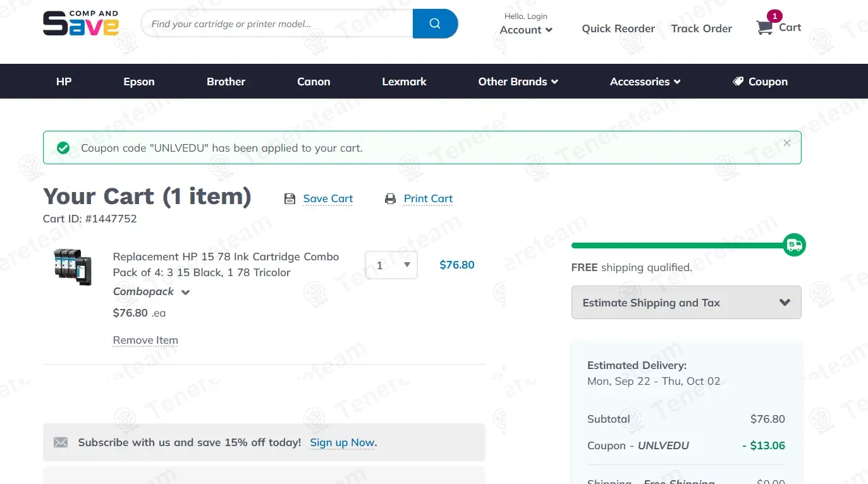868x484 pixels.
Task: Open the Other Brands menu
Action: tap(518, 82)
